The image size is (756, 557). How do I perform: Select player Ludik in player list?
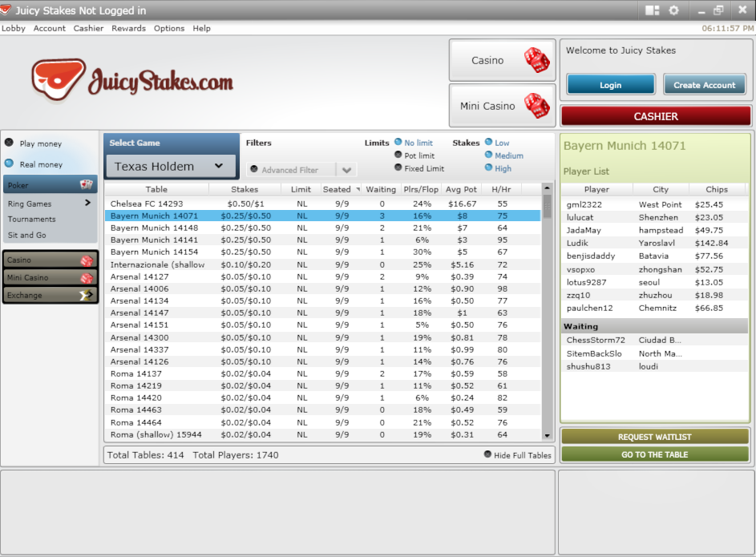click(x=655, y=243)
